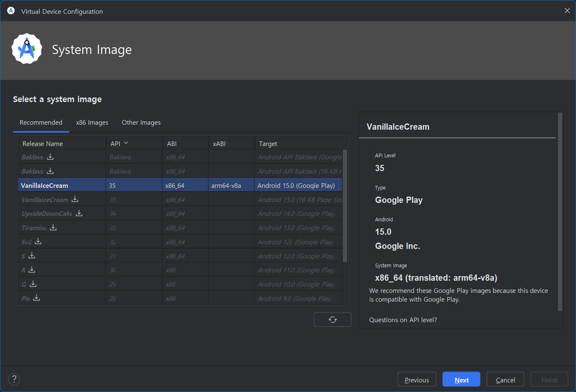Download the Baklava 16 KB image
The image size is (576, 392).
[x=50, y=171]
